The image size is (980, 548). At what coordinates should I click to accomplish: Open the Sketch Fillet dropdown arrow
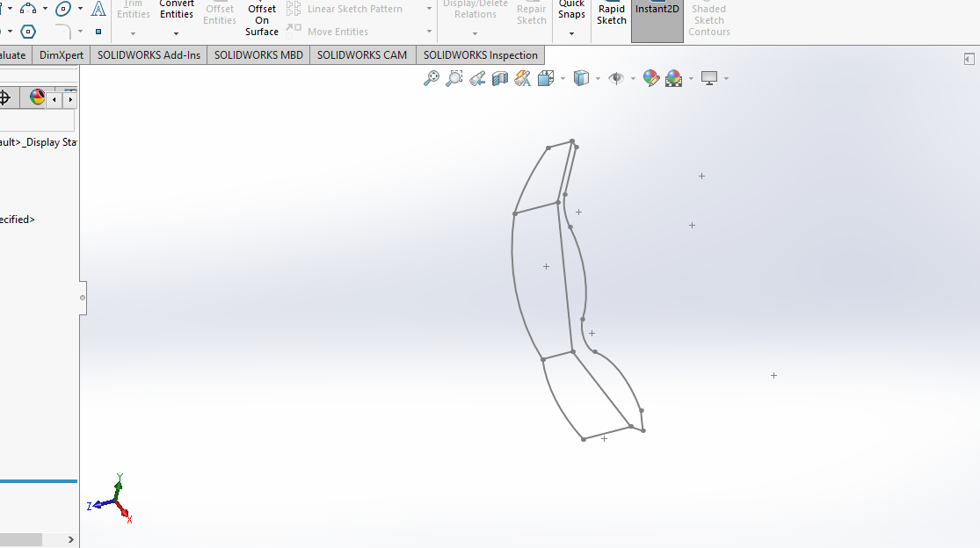80,32
